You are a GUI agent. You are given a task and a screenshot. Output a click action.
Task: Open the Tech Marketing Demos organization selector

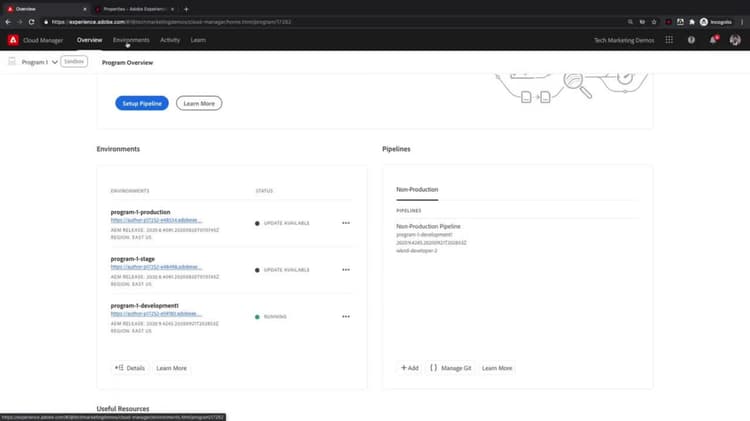click(x=624, y=40)
